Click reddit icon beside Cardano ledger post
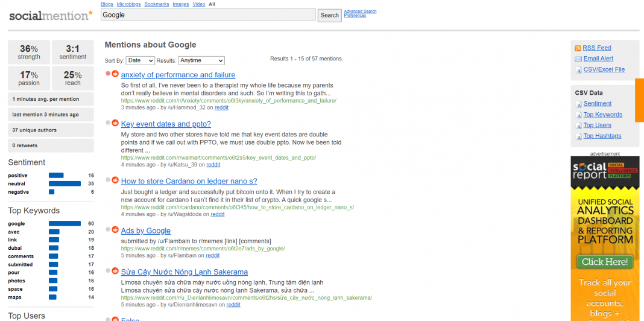 click(x=115, y=180)
